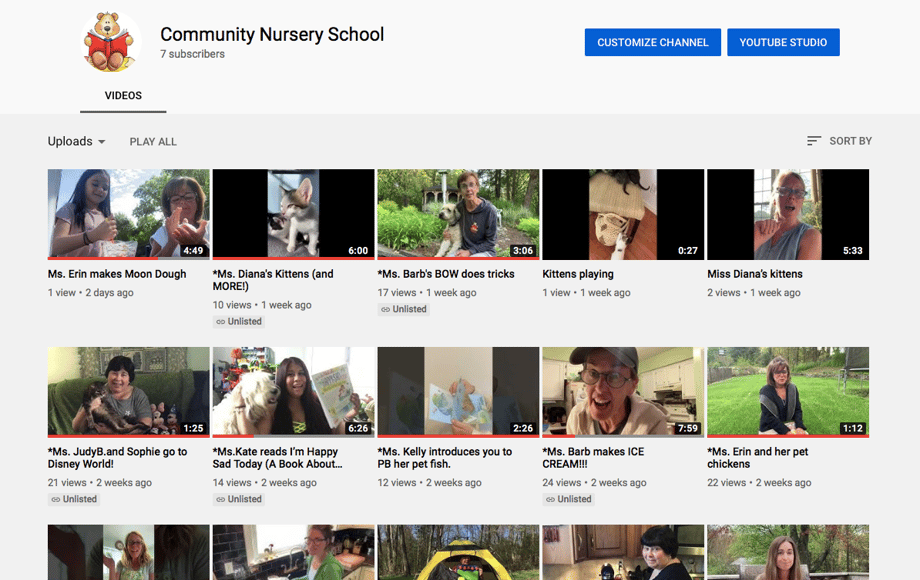Viewport: 920px width, 580px height.
Task: Open YOUTUBE STUDIO
Action: click(x=783, y=42)
